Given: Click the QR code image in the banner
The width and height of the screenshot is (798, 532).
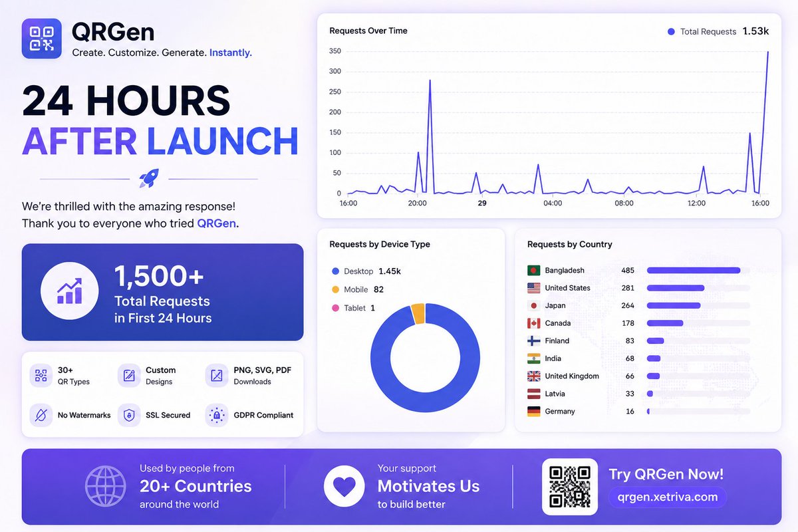Looking at the screenshot, I should (x=570, y=487).
